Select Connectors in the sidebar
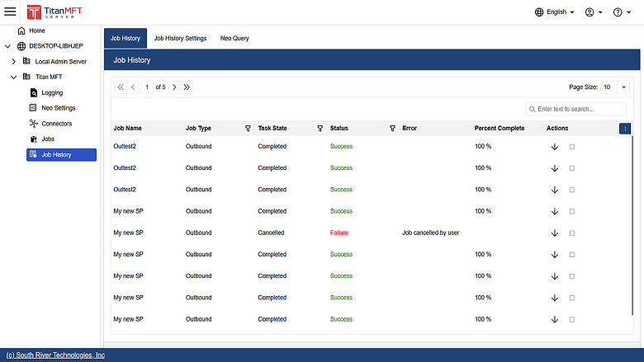 click(x=56, y=124)
